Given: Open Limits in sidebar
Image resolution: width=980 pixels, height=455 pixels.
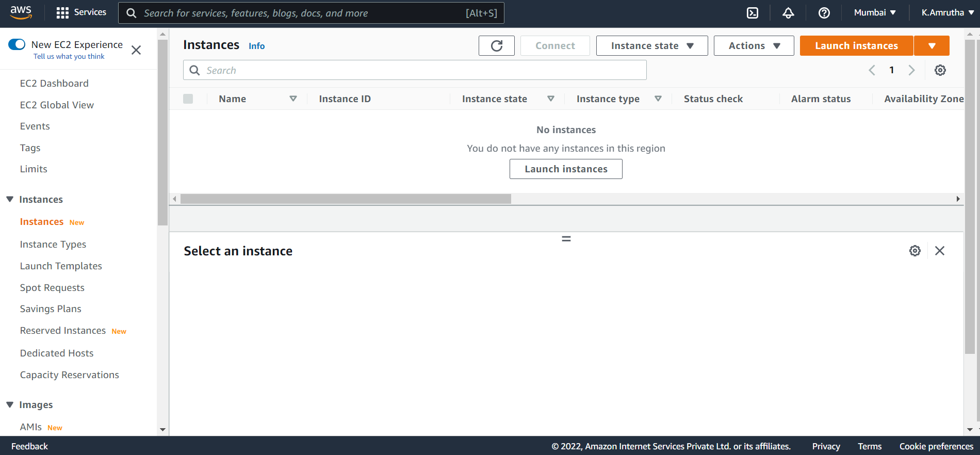Looking at the screenshot, I should click(34, 169).
